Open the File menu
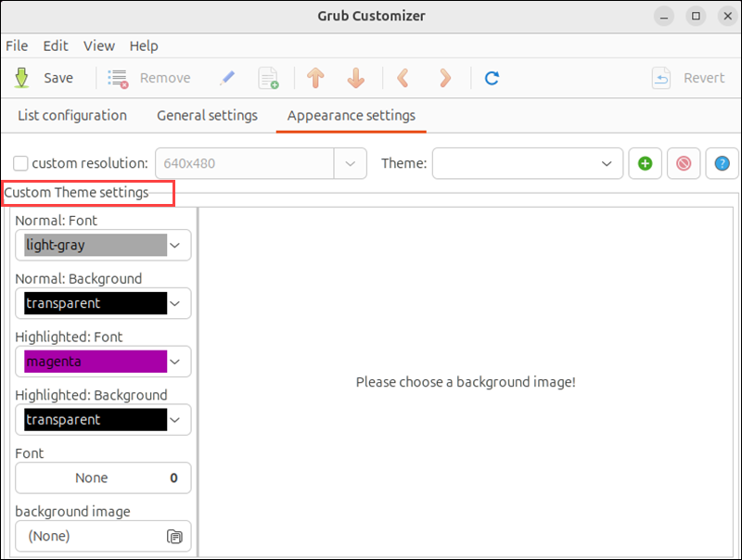Image resolution: width=742 pixels, height=560 pixels. click(17, 45)
